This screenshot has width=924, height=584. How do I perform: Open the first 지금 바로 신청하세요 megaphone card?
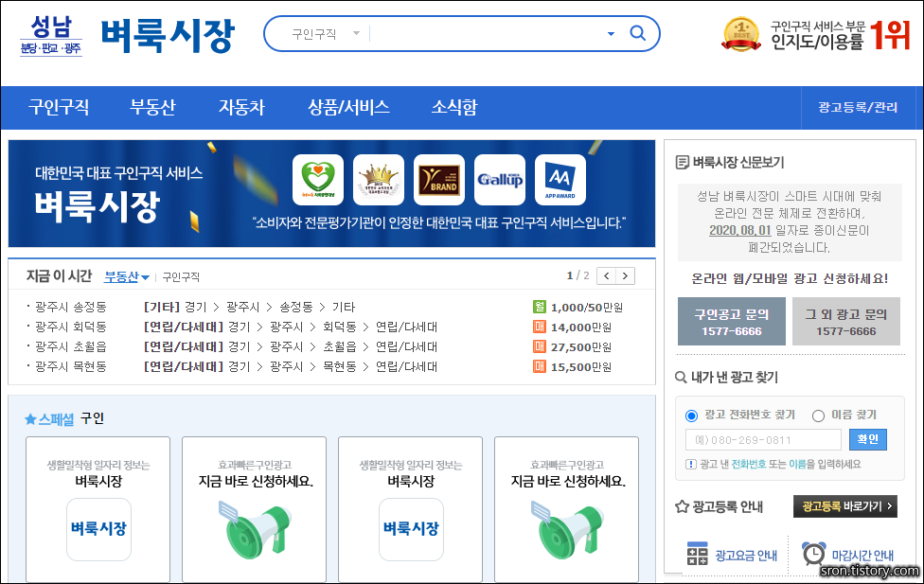[x=254, y=509]
